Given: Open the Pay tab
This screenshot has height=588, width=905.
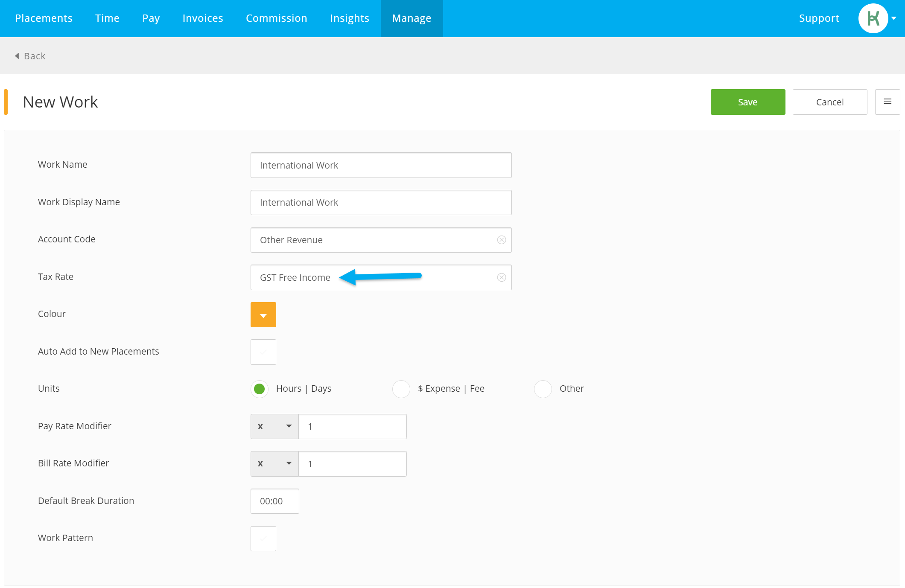Looking at the screenshot, I should (x=151, y=18).
